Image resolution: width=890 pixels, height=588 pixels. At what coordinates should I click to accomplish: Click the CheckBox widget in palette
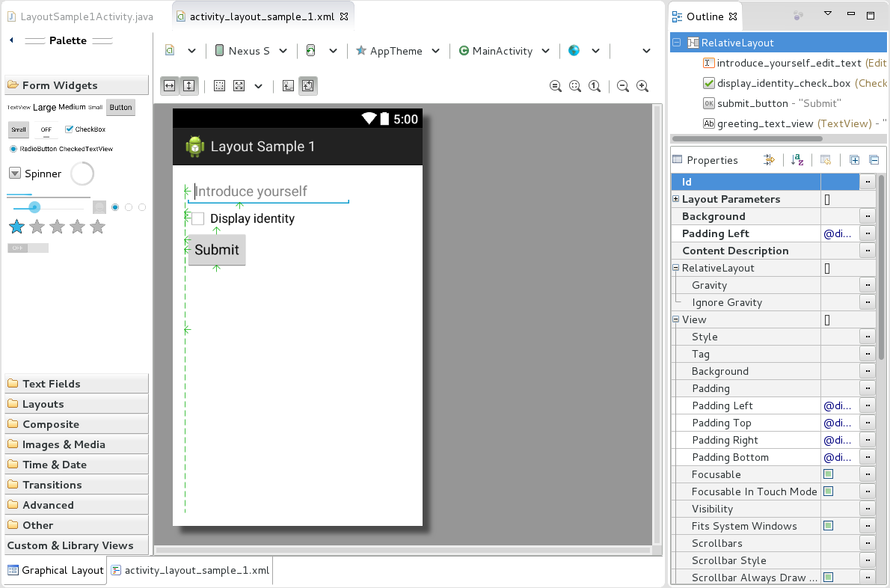[85, 129]
